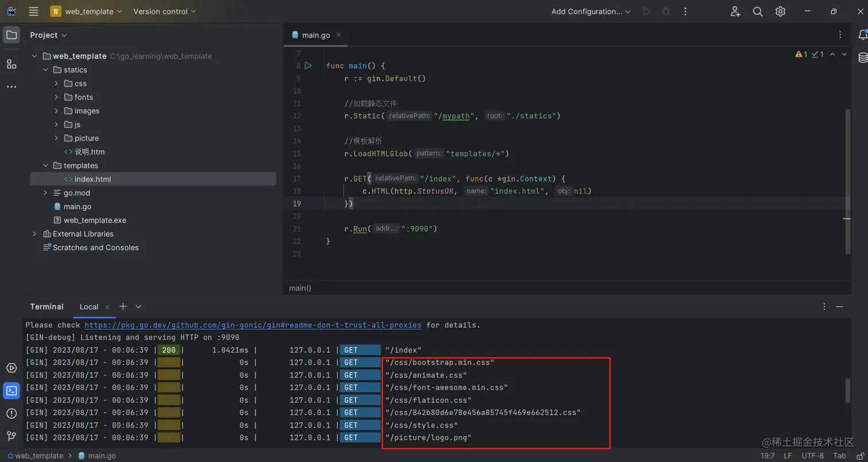Image resolution: width=868 pixels, height=462 pixels.
Task: Click the GoLand logo icon in title bar
Action: 11,11
